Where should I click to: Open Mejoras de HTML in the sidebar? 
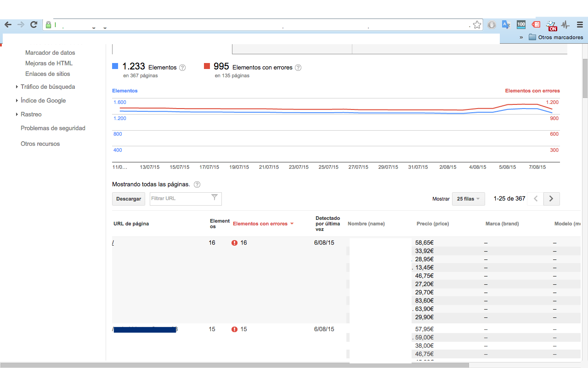pyautogui.click(x=49, y=63)
